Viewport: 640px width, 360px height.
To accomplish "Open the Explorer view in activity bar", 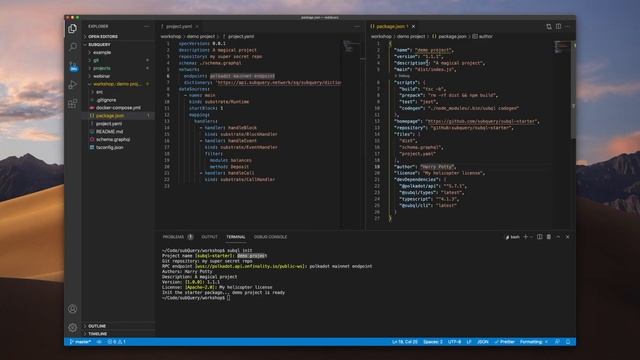I will click(73, 29).
